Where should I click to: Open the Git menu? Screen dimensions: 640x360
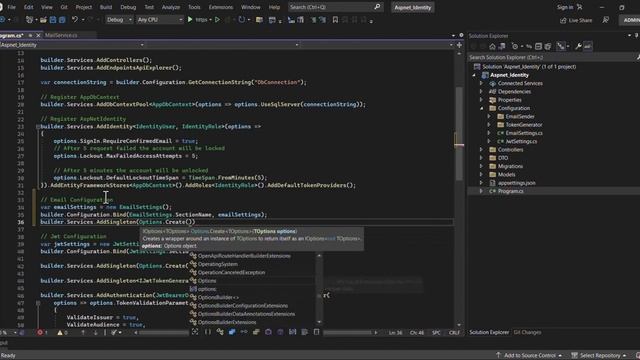64,7
